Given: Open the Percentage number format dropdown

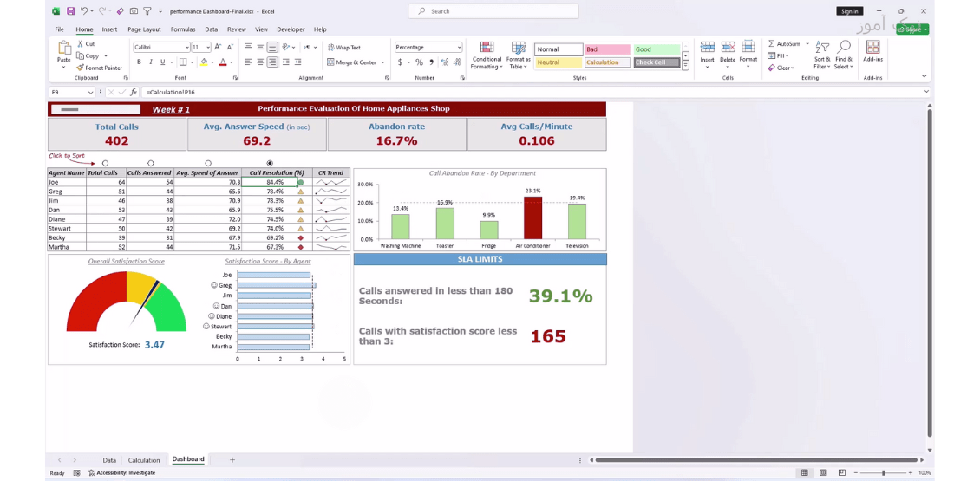Looking at the screenshot, I should 459,48.
